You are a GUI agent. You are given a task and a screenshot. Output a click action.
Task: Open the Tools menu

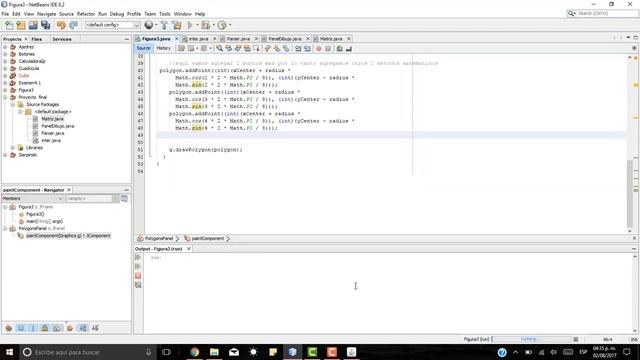(165, 14)
